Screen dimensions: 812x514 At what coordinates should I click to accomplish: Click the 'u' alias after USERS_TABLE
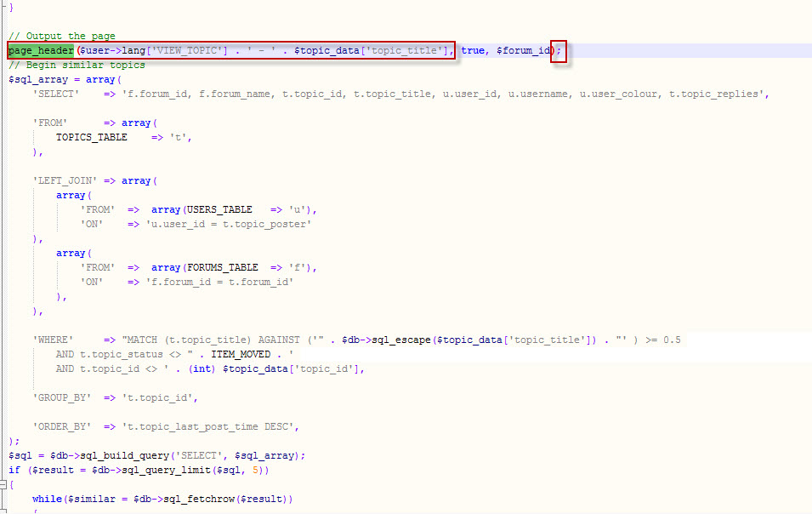298,209
